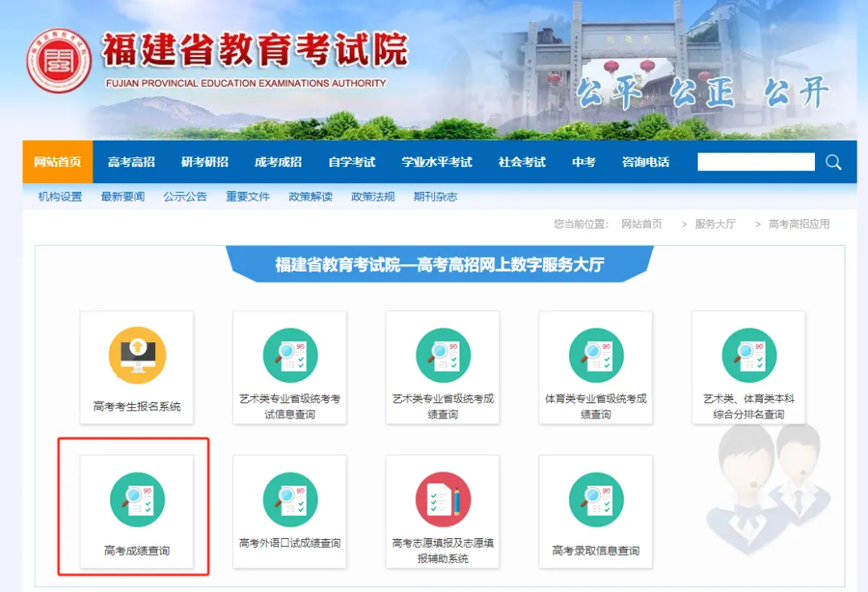Open 艺术类、体育类本科综合分排名查询 icon
The height and width of the screenshot is (592, 868).
[748, 356]
